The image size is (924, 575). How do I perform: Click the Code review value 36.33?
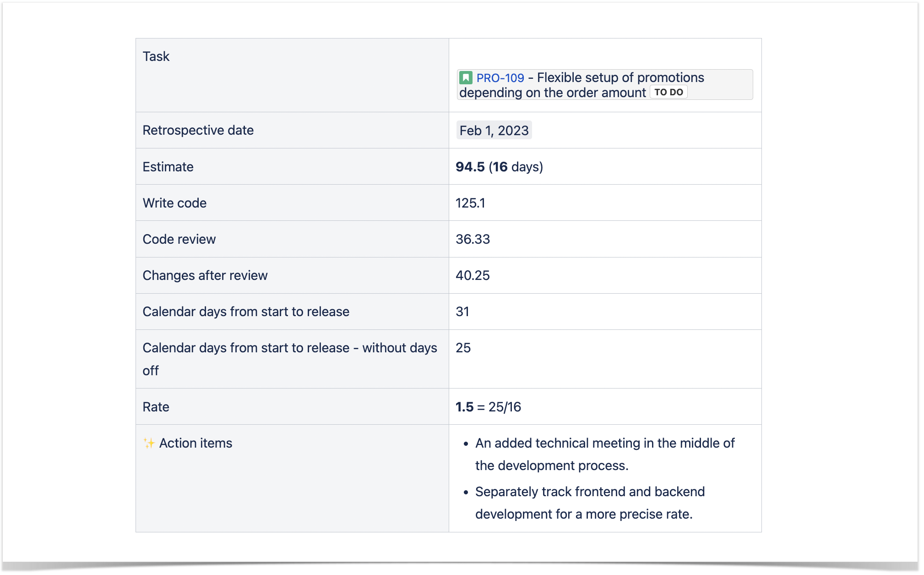point(473,239)
